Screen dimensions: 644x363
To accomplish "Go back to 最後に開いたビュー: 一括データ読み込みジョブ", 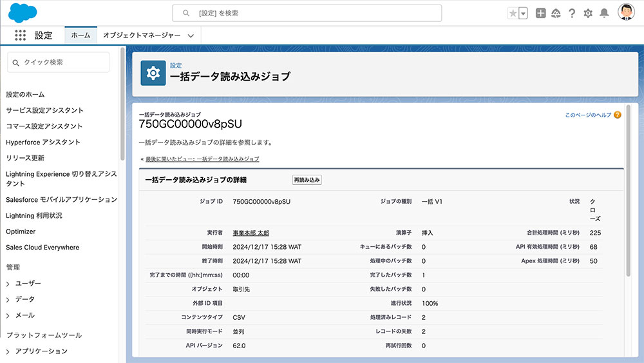I will [202, 159].
